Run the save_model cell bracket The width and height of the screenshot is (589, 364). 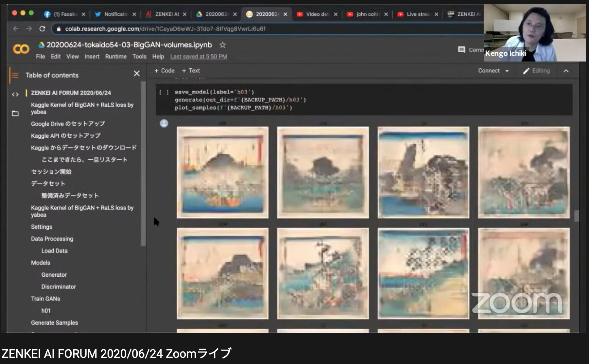click(x=164, y=92)
